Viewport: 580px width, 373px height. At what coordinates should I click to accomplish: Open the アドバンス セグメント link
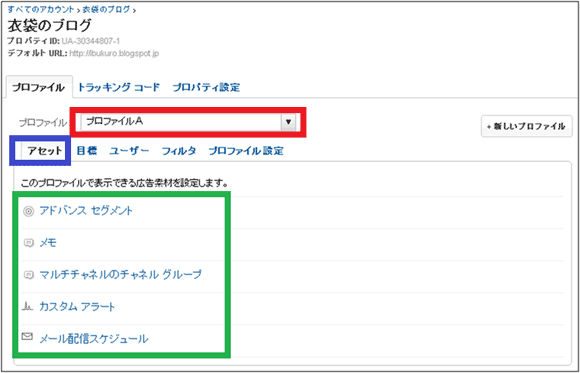point(86,211)
